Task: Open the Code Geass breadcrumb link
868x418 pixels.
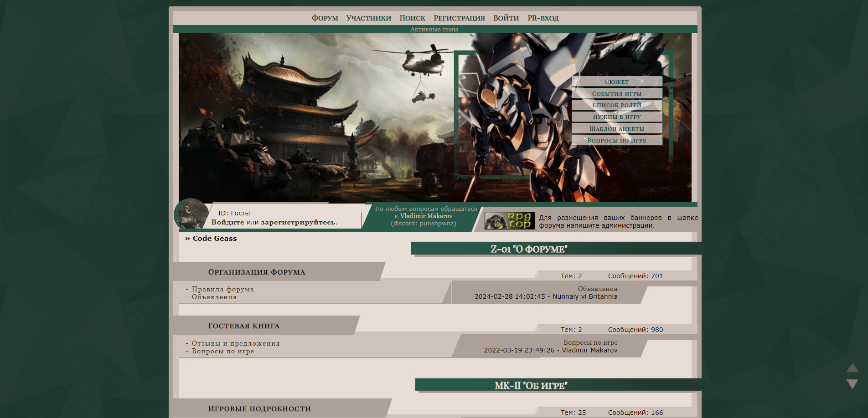Action: point(215,238)
